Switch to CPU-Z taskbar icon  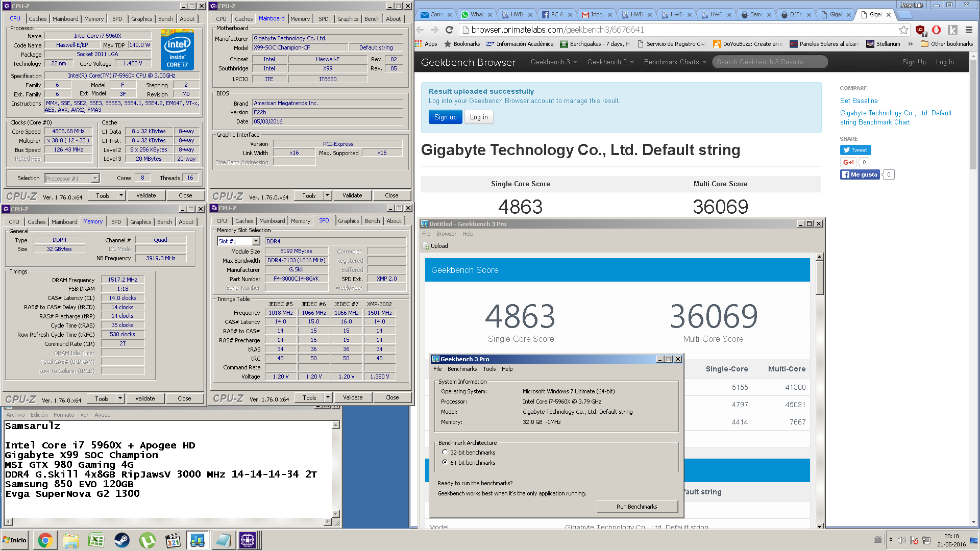tap(248, 540)
